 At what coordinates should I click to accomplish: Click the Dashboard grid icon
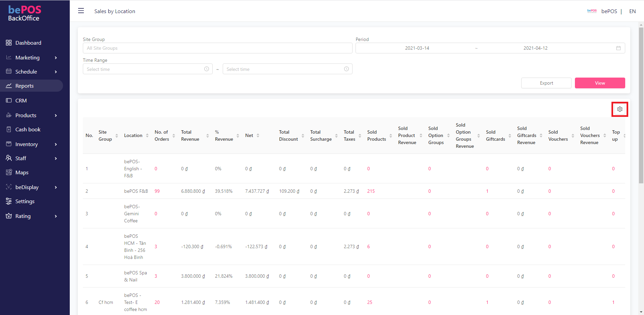9,43
